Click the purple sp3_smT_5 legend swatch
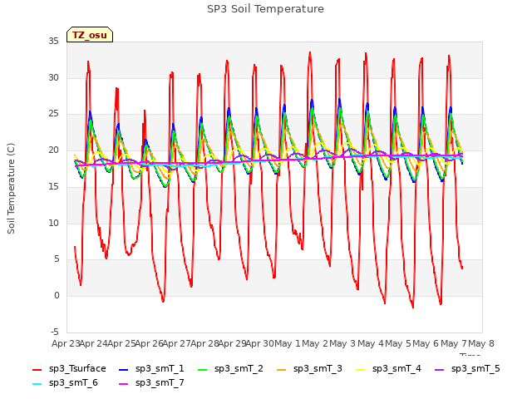This screenshot has height=399, width=532. coord(440,369)
